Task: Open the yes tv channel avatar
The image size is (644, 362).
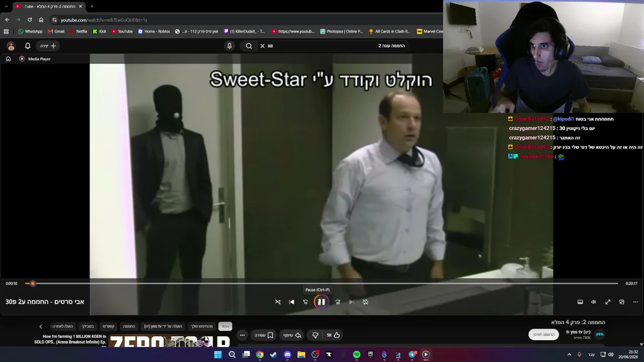Action: [600, 334]
